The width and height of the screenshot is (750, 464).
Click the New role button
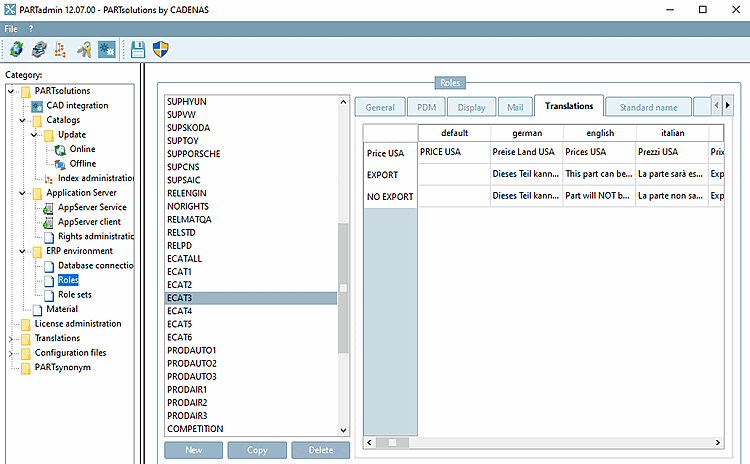[194, 450]
